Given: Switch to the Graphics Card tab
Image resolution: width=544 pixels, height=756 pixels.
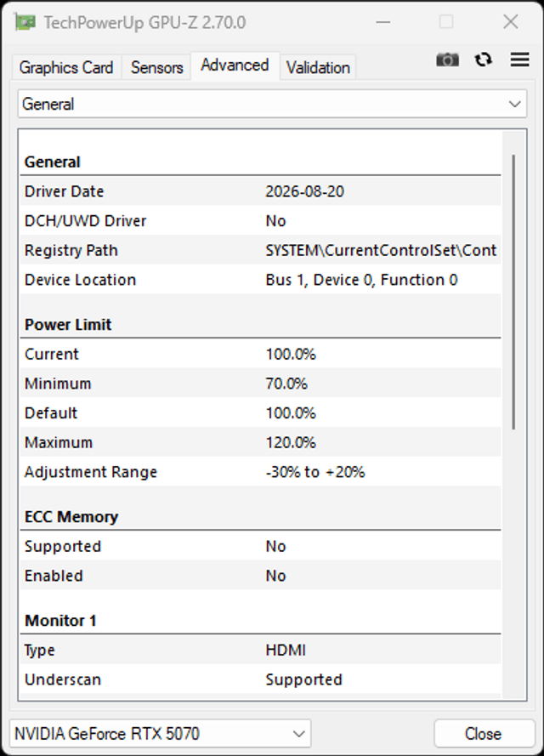Looking at the screenshot, I should [66, 67].
